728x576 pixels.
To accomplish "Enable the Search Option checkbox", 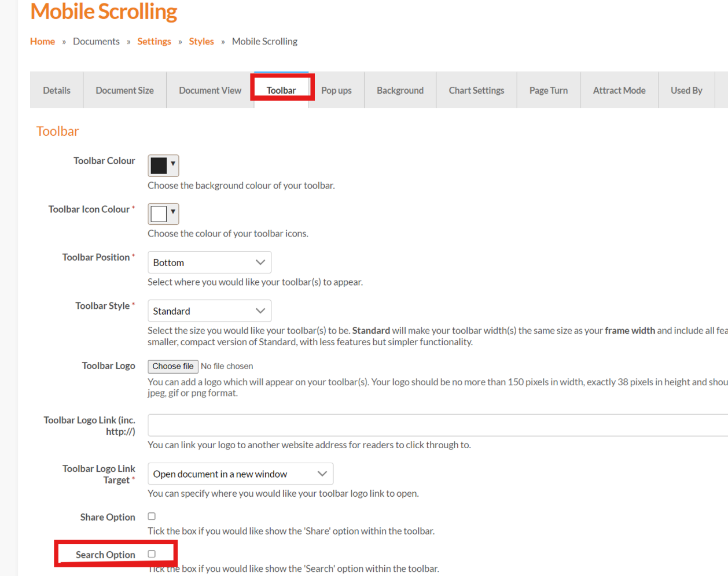I will click(152, 554).
